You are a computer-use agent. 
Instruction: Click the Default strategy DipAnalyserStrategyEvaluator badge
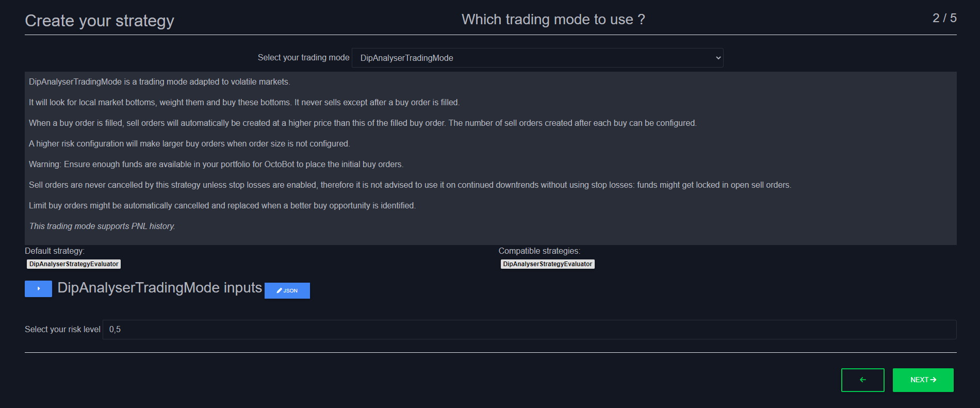click(x=74, y=264)
